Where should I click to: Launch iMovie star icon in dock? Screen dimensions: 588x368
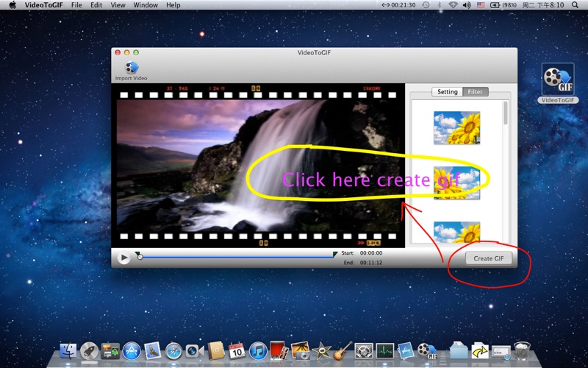[321, 351]
